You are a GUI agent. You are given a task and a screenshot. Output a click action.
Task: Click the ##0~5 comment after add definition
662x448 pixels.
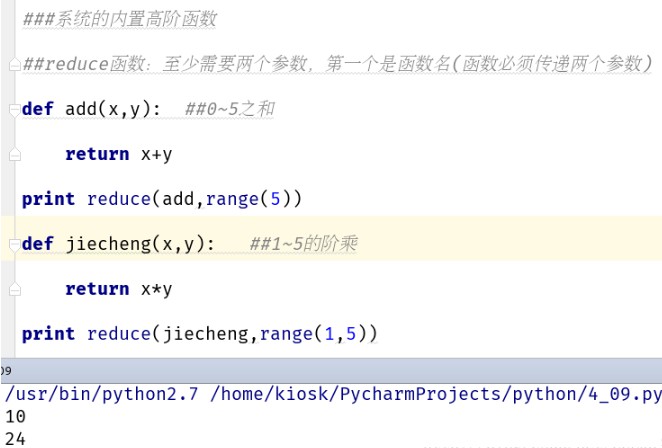[x=230, y=109]
